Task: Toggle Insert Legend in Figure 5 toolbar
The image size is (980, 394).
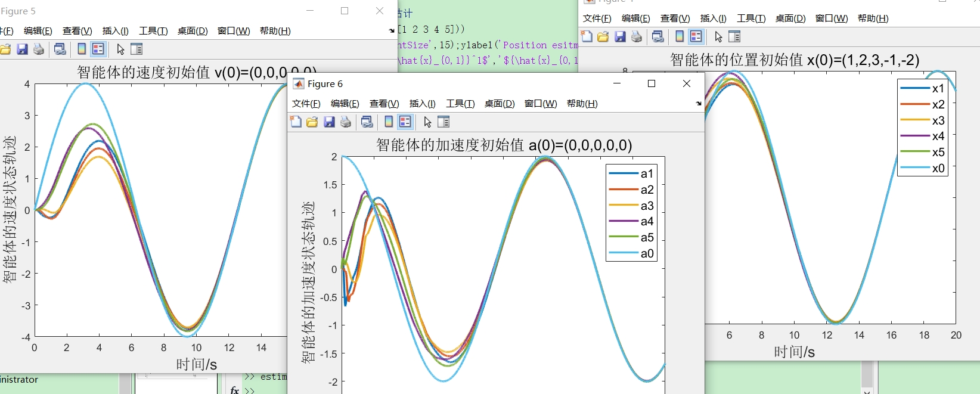Action: point(98,49)
